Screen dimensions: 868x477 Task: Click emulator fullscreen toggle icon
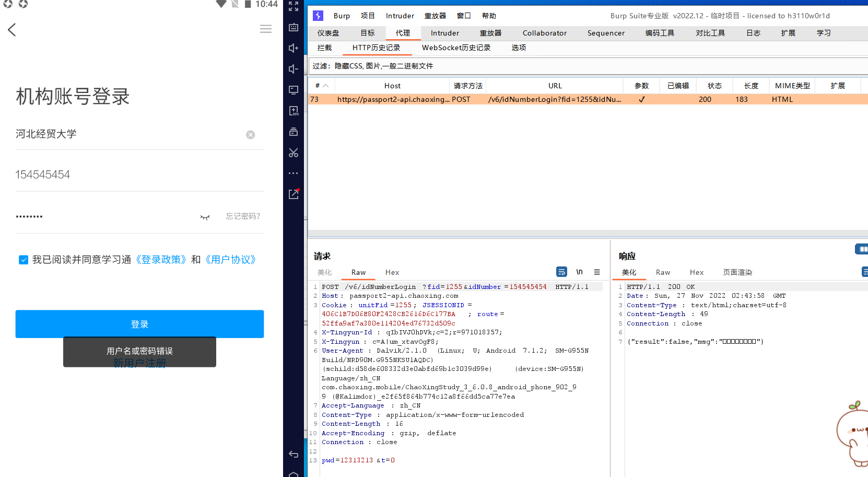pos(294,6)
